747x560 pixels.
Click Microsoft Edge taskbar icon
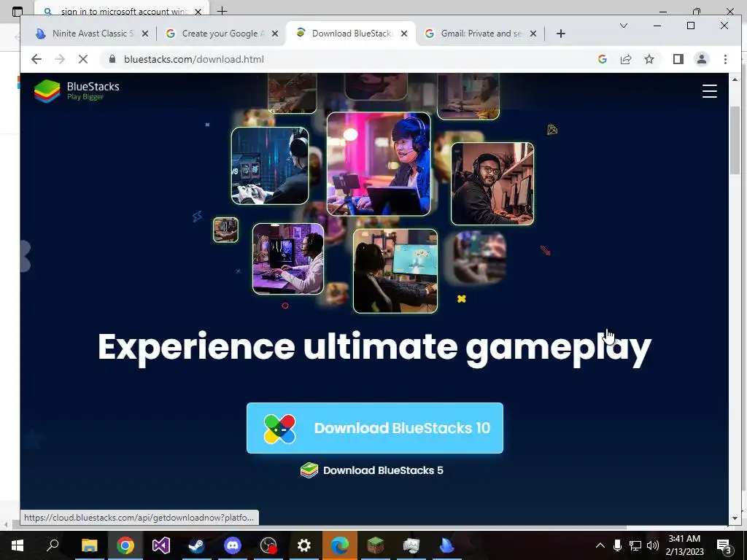(340, 545)
